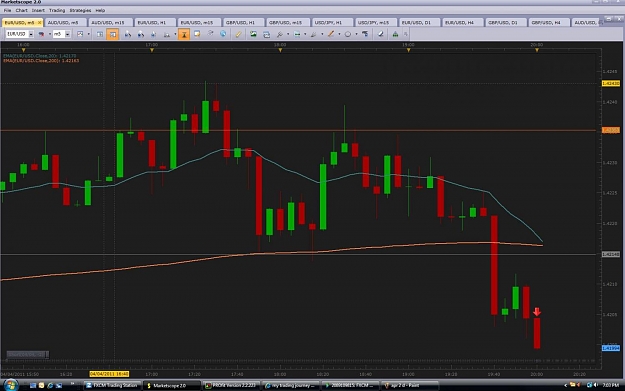Viewport: 625px width, 391px height.
Task: Click the flag icon in the toolbar
Action: pyautogui.click(x=41, y=34)
